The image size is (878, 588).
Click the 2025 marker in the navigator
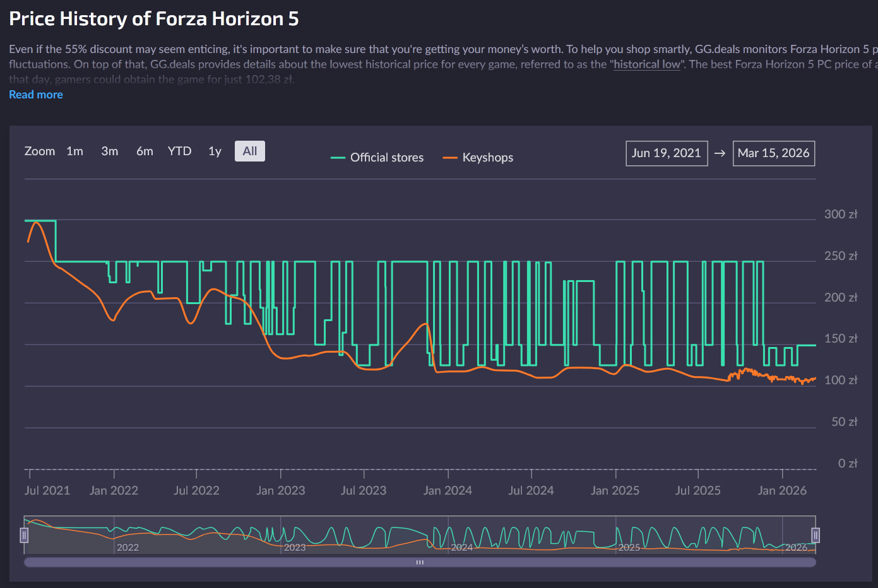(629, 547)
